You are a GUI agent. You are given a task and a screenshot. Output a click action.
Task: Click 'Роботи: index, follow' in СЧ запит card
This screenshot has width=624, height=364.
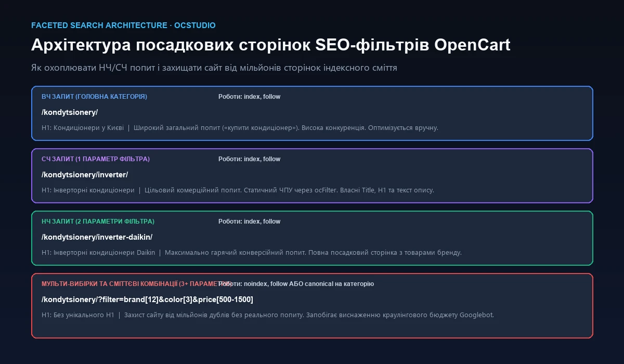coord(249,159)
